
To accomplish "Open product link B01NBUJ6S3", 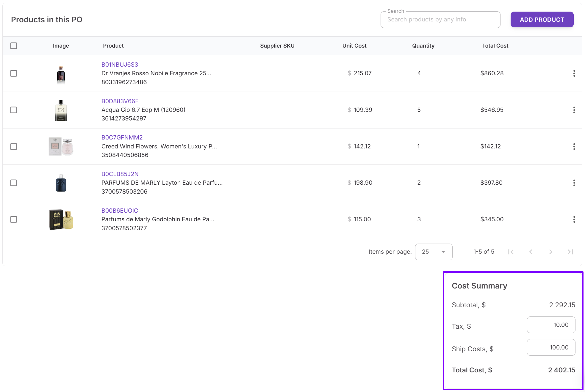I will click(x=120, y=65).
